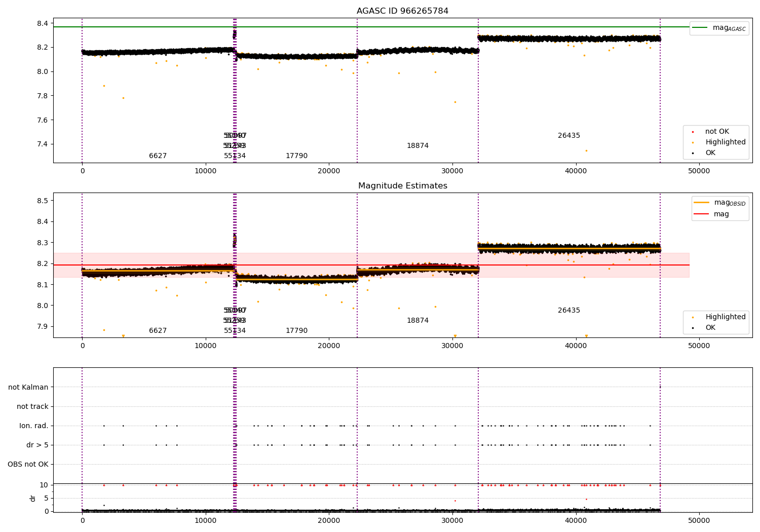Click the 'OBS not OK' axis label
Image resolution: width=760 pixels, height=532 pixels.
[x=28, y=464]
